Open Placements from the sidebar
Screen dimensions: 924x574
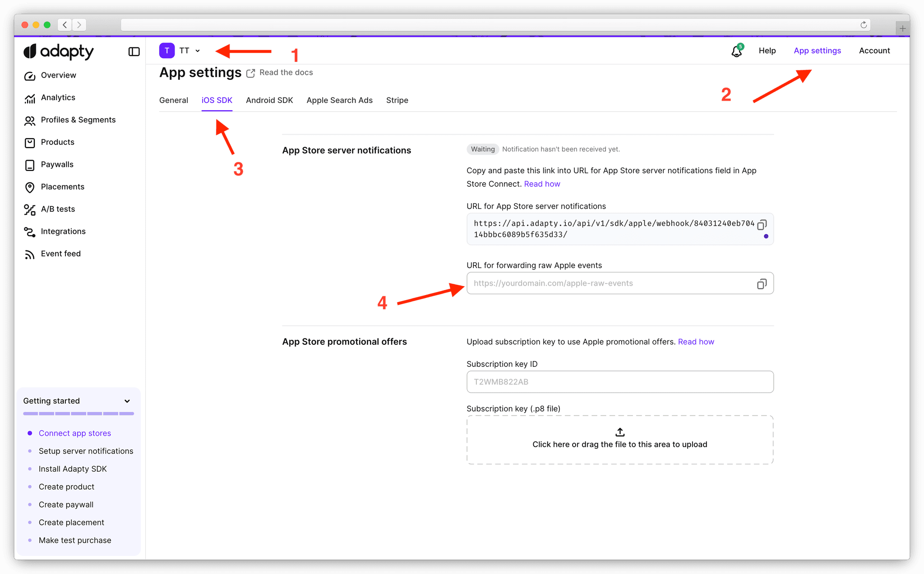[30, 187]
